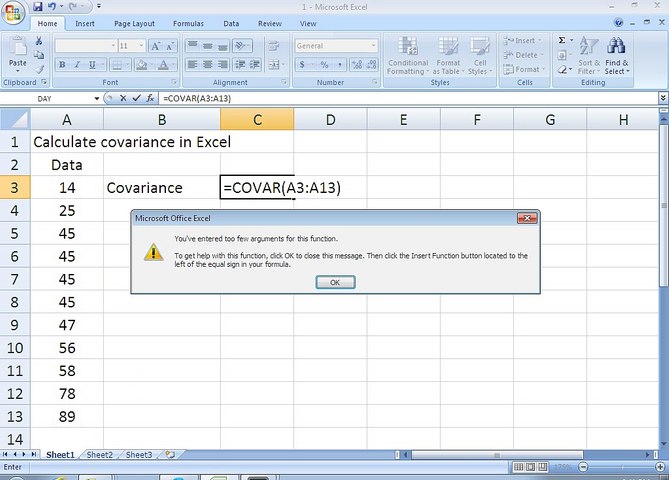Decrease the font size with Shrink Font

[170, 46]
